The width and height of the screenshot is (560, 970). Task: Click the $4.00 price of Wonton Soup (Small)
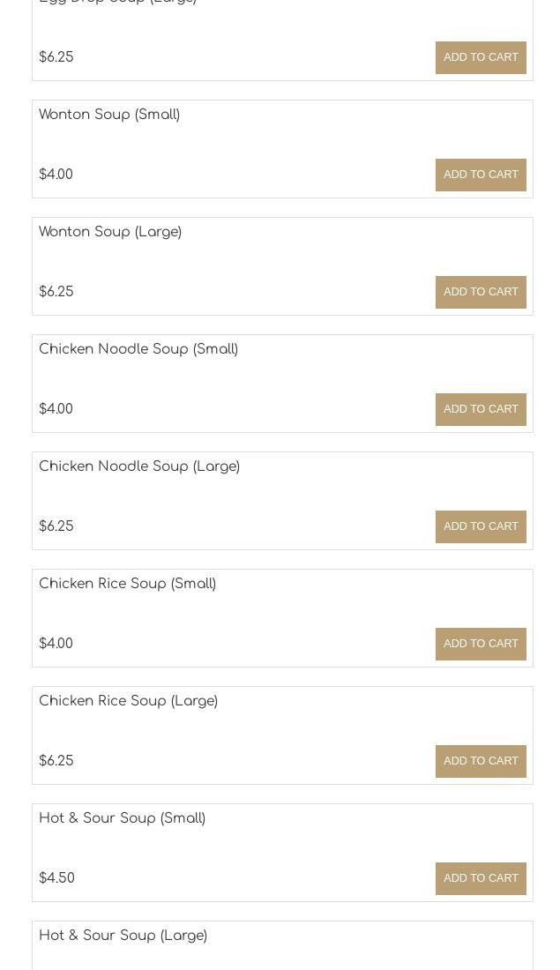(x=56, y=175)
